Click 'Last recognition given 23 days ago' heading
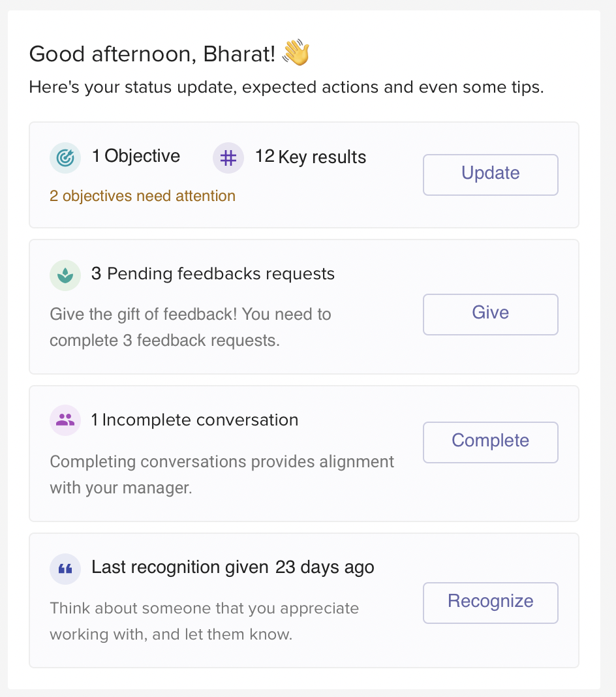 [x=233, y=568]
